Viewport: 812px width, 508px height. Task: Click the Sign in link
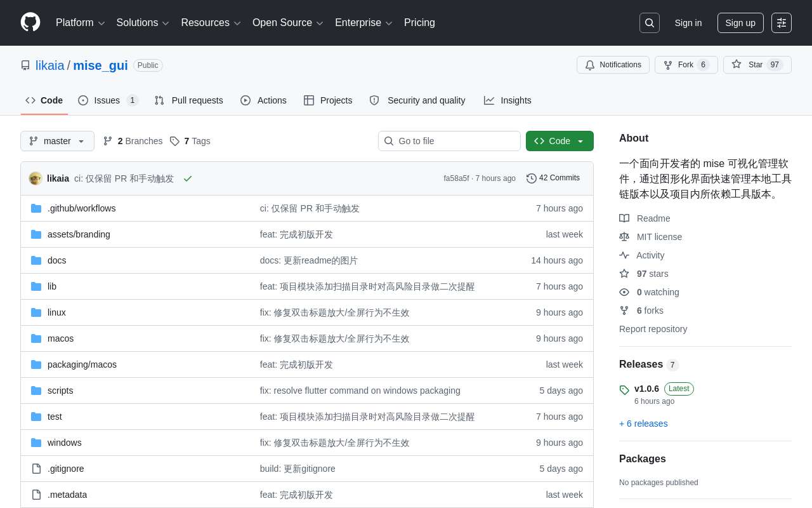click(688, 23)
